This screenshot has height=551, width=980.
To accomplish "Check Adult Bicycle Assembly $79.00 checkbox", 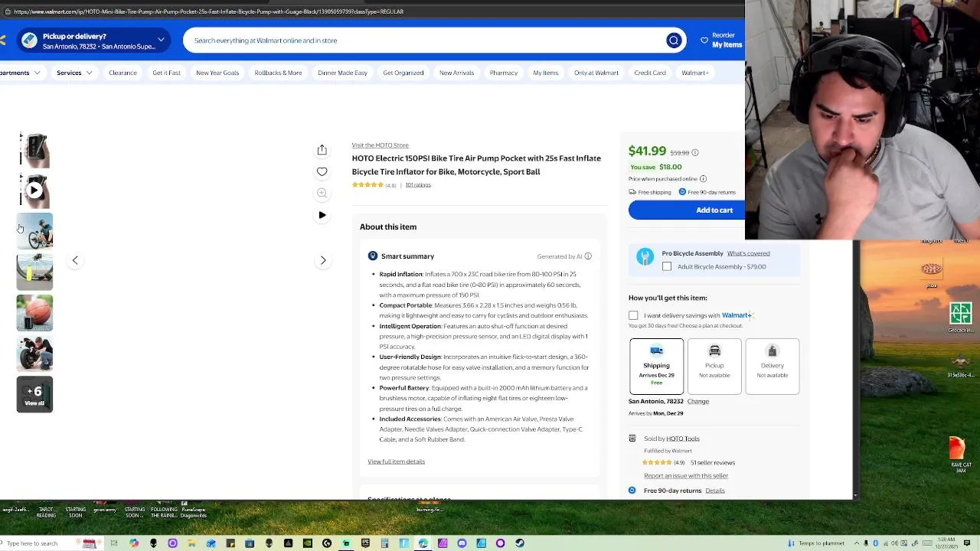I will (x=667, y=267).
